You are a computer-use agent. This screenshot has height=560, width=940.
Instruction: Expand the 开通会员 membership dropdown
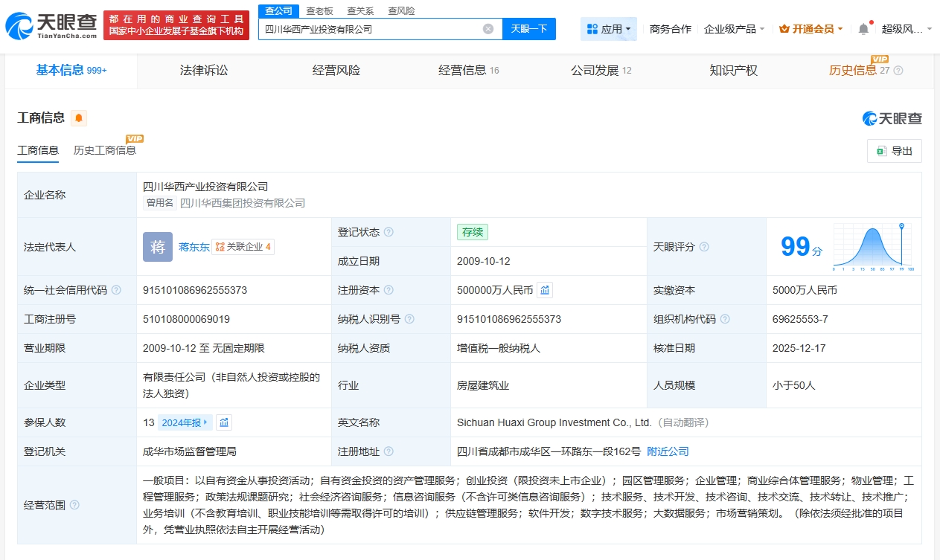810,29
